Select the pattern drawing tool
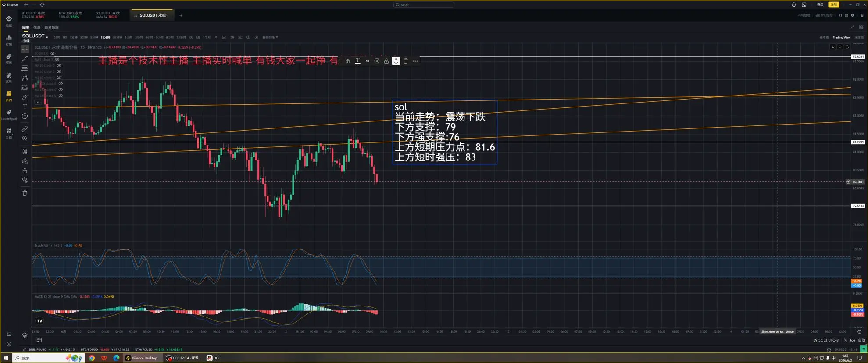868x363 pixels. [25, 78]
